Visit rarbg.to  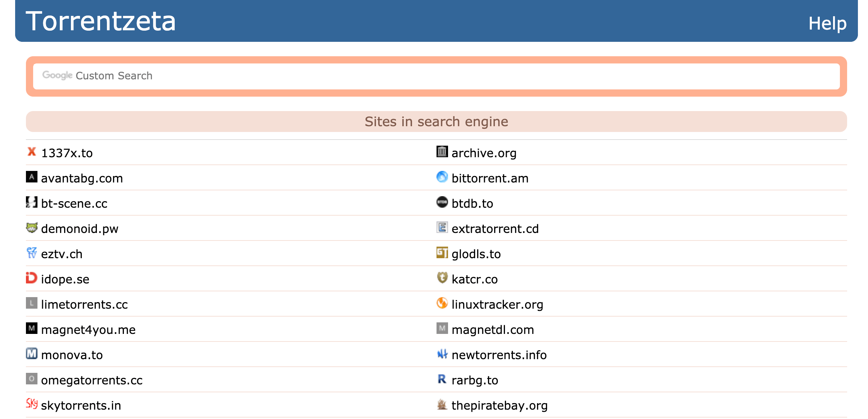(x=475, y=380)
